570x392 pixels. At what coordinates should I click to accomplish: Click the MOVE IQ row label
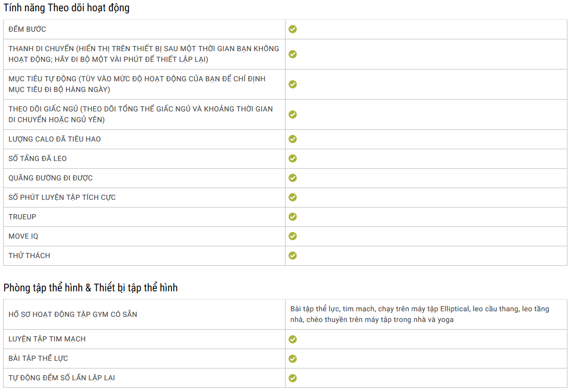[x=24, y=236]
